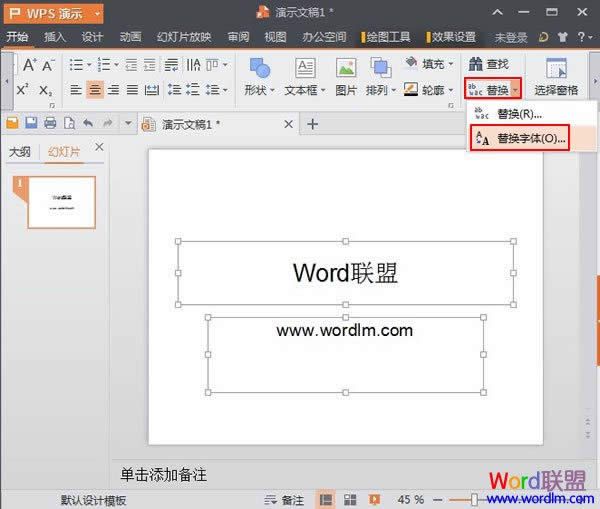600x509 pixels.
Task: Open the 查找 find tool
Action: click(x=490, y=64)
